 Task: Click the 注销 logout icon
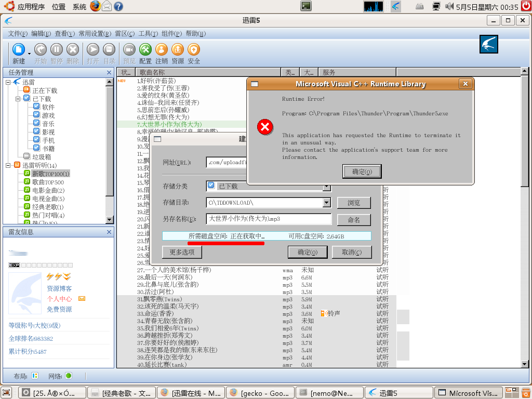tap(162, 49)
